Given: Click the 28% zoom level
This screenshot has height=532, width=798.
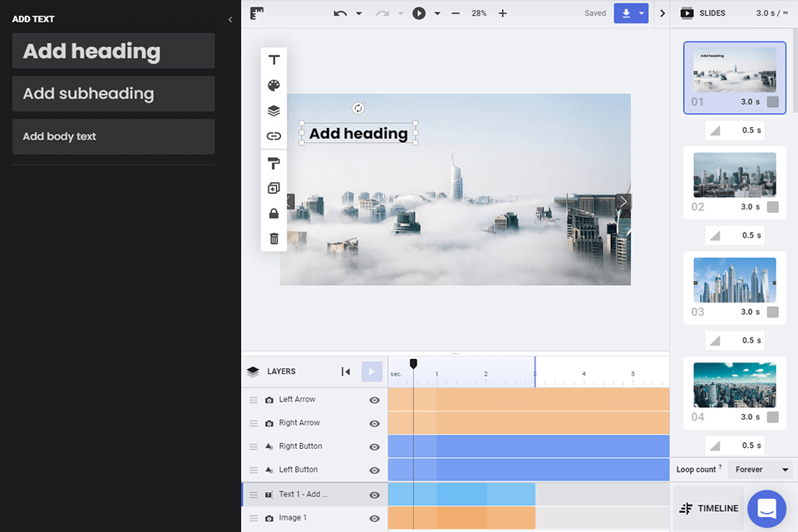Looking at the screenshot, I should pyautogui.click(x=479, y=13).
